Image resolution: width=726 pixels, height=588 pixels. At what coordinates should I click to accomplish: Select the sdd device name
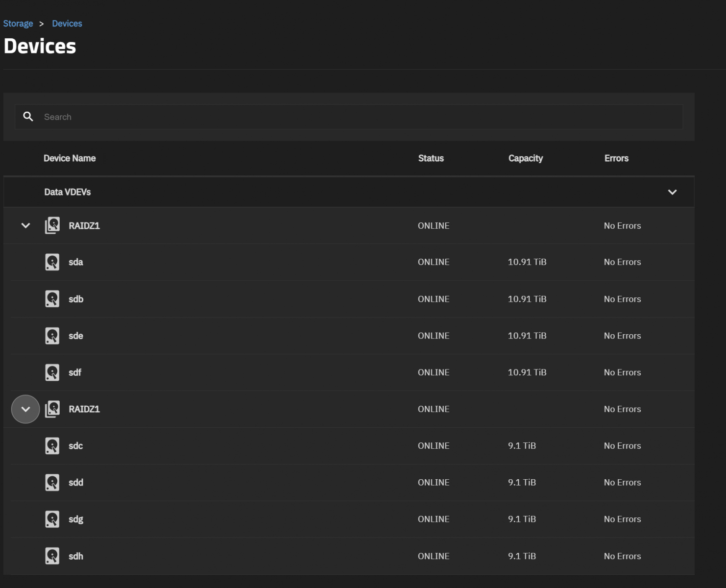pyautogui.click(x=76, y=483)
